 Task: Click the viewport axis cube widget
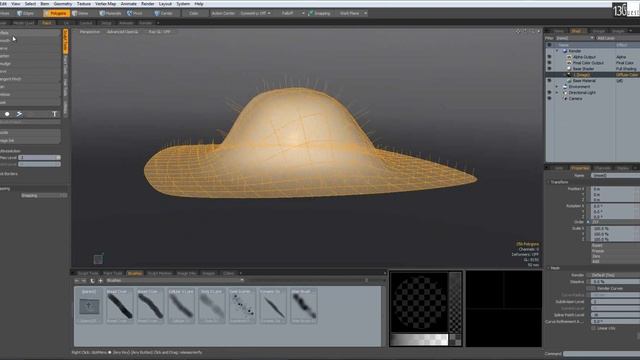pyautogui.click(x=98, y=259)
